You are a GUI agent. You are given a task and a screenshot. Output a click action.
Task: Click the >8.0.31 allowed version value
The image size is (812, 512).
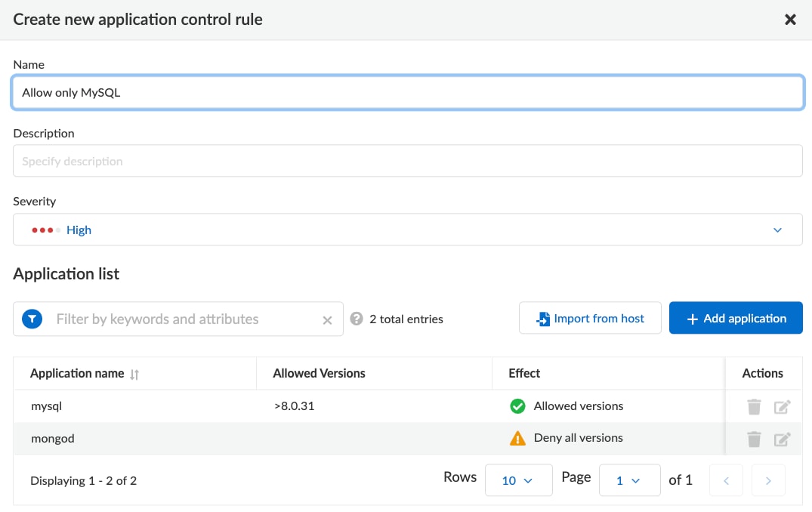tap(294, 406)
